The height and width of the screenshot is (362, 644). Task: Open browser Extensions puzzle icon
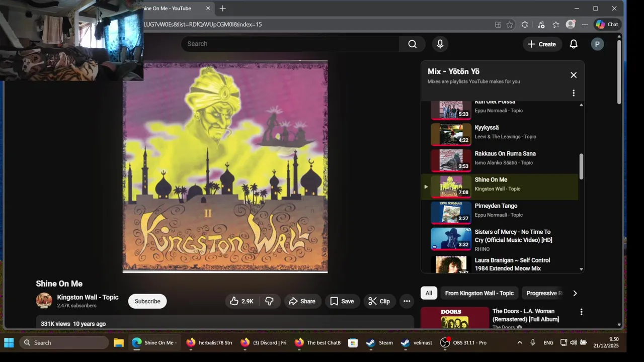coord(525,24)
